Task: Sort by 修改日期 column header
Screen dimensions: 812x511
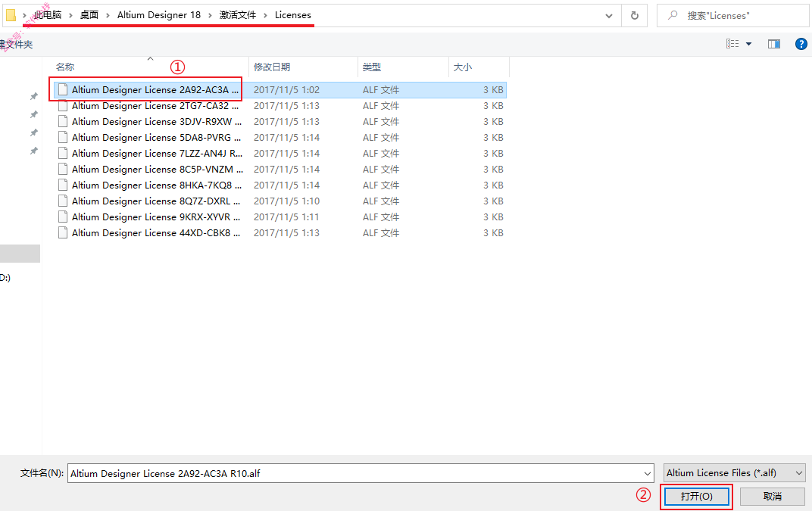Action: coord(272,67)
